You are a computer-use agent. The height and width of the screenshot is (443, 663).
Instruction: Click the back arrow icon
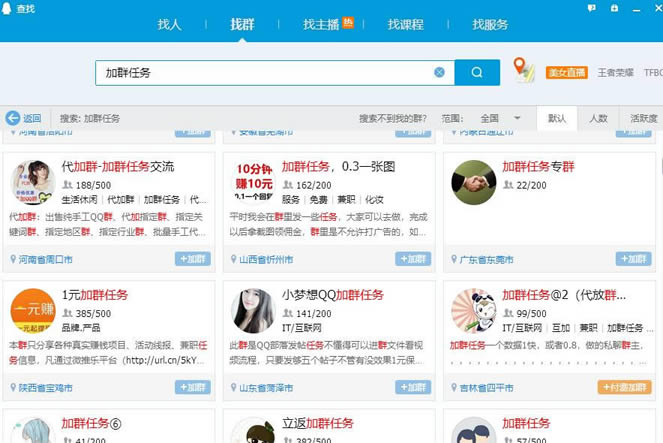tap(13, 118)
